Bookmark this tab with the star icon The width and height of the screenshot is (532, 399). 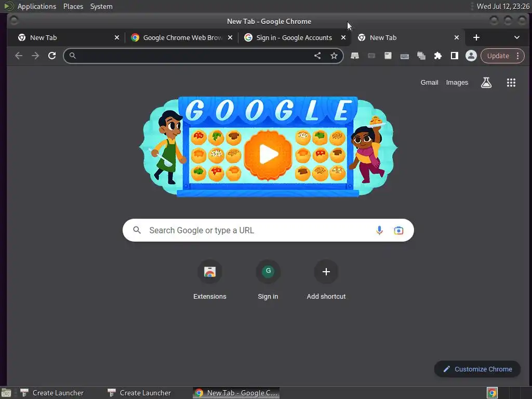pyautogui.click(x=334, y=56)
